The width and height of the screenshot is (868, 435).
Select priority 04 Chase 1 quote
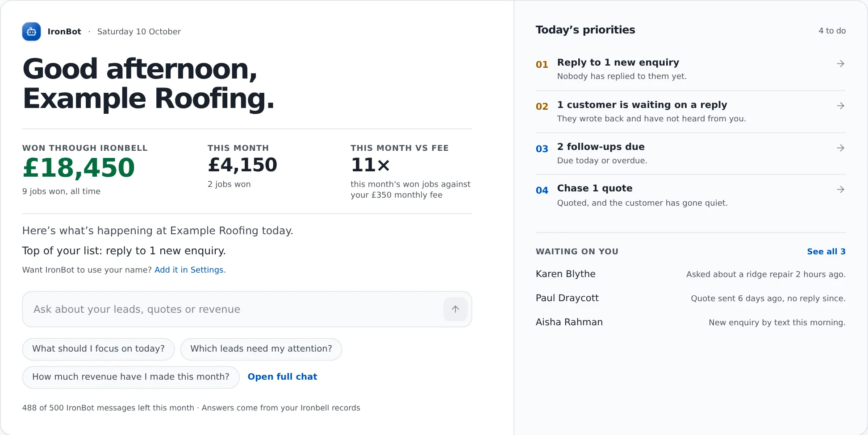[x=690, y=195]
